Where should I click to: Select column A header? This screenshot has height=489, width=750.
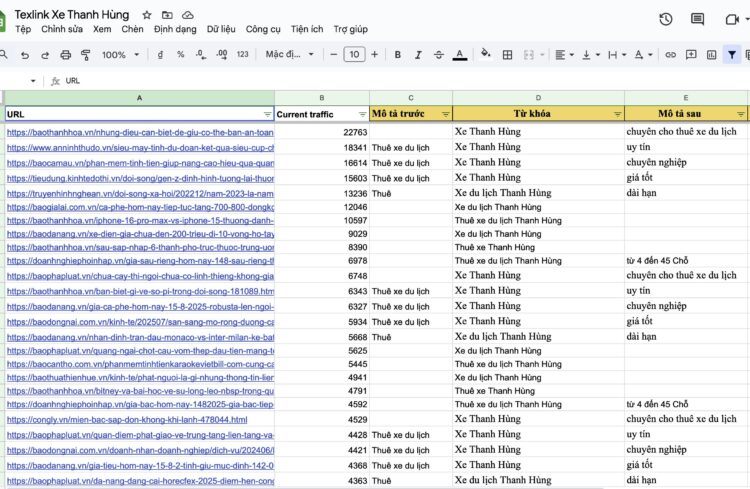(140, 98)
